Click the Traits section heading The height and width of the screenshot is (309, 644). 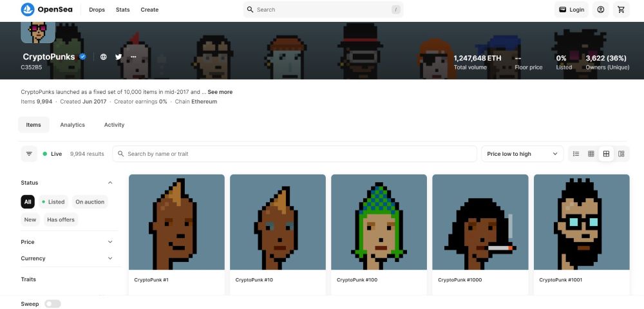point(28,279)
